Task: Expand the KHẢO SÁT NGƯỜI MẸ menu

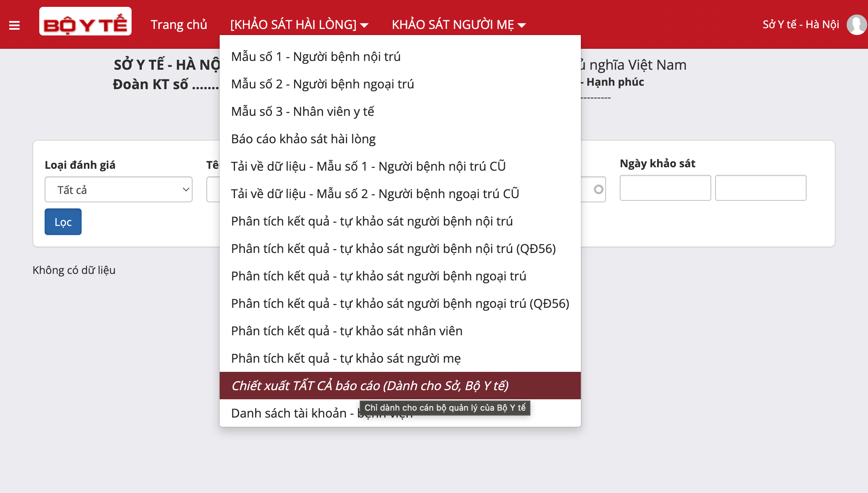Action: point(458,25)
